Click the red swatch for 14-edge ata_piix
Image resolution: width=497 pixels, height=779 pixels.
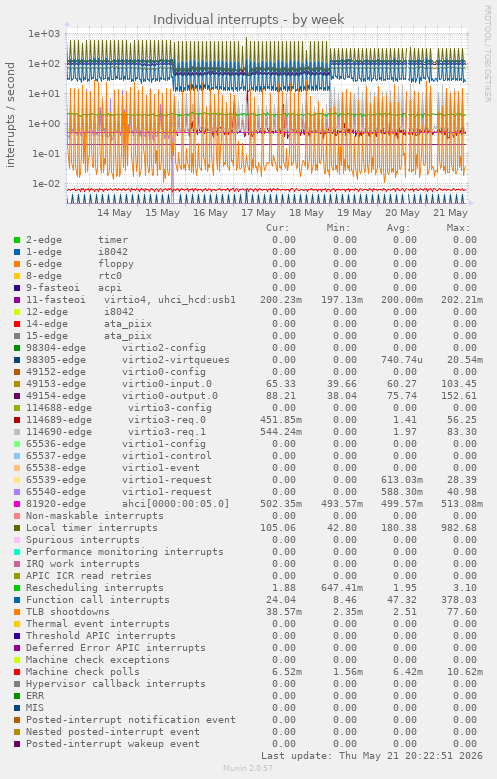coord(17,324)
